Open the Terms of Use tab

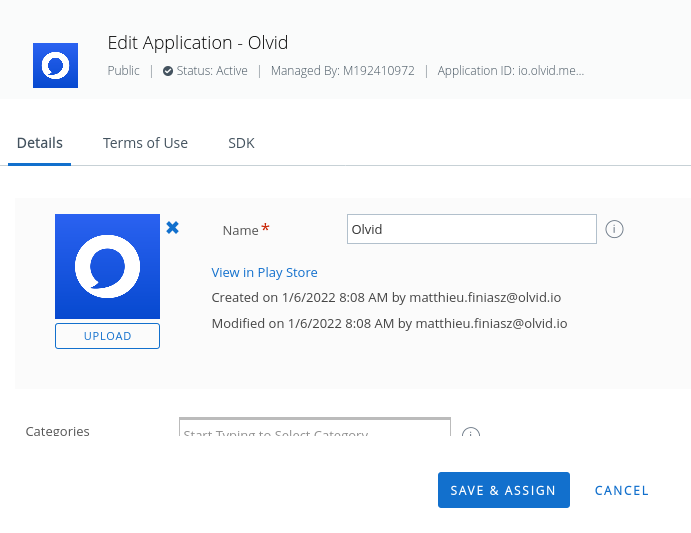tap(145, 143)
